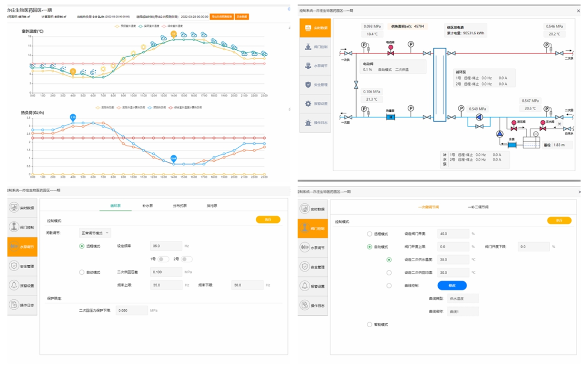Switch to the 一次侧调节阀 tab
Screen dimensions: 588x368
tap(428, 207)
